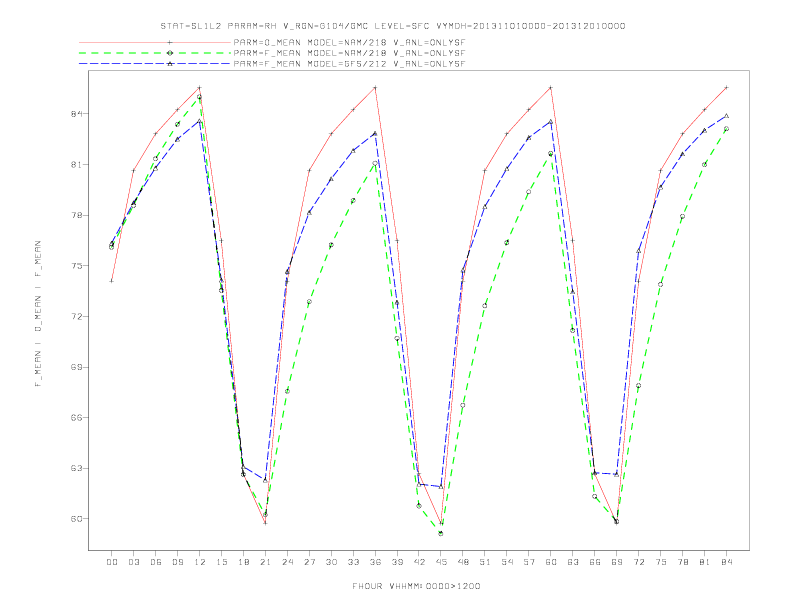Click the vertical F_MEAN | O_MEAN y-axis title
Image resolution: width=792 pixels, height=612 pixels.
click(x=38, y=314)
